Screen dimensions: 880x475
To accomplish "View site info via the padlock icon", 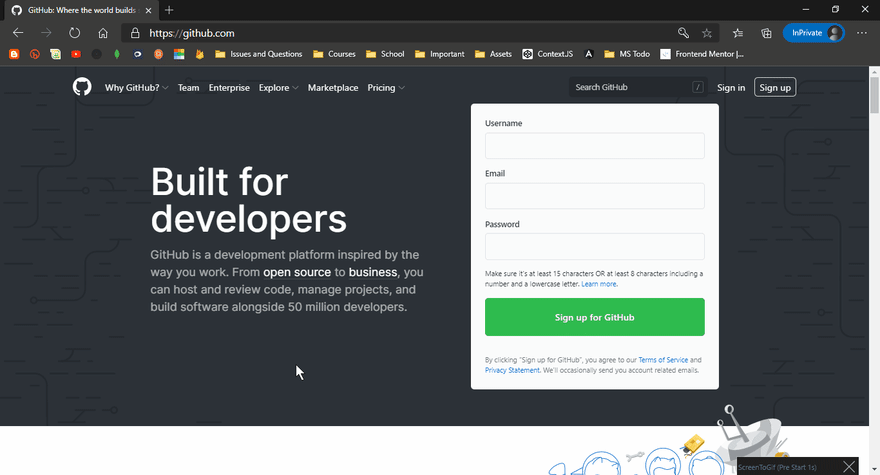I will [x=135, y=33].
